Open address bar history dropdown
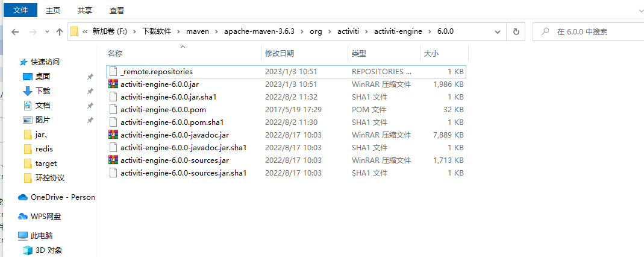 click(498, 31)
